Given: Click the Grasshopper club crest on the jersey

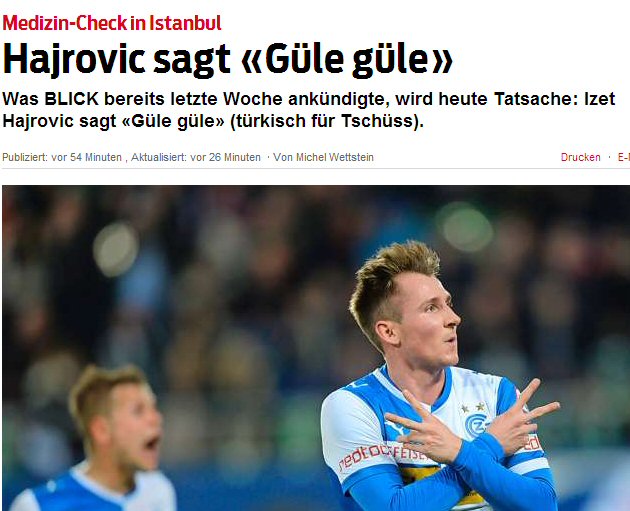Looking at the screenshot, I should (x=476, y=426).
